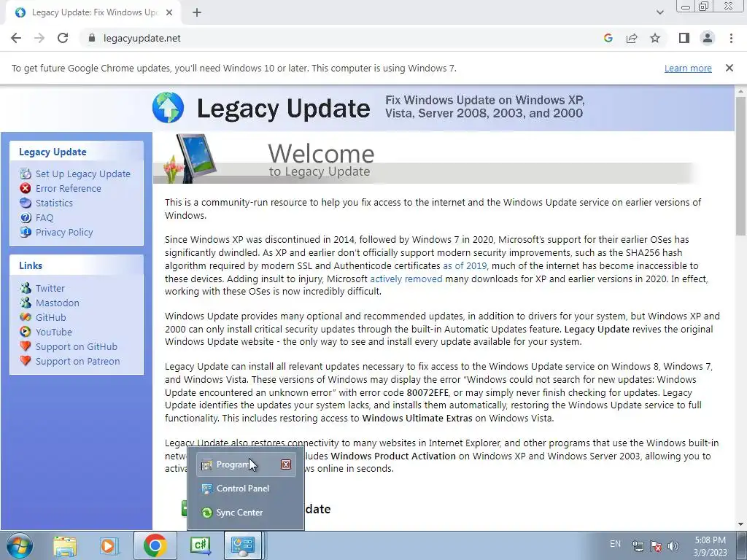
Task: Click the heart icon for Support on Patreon
Action: coord(26,361)
